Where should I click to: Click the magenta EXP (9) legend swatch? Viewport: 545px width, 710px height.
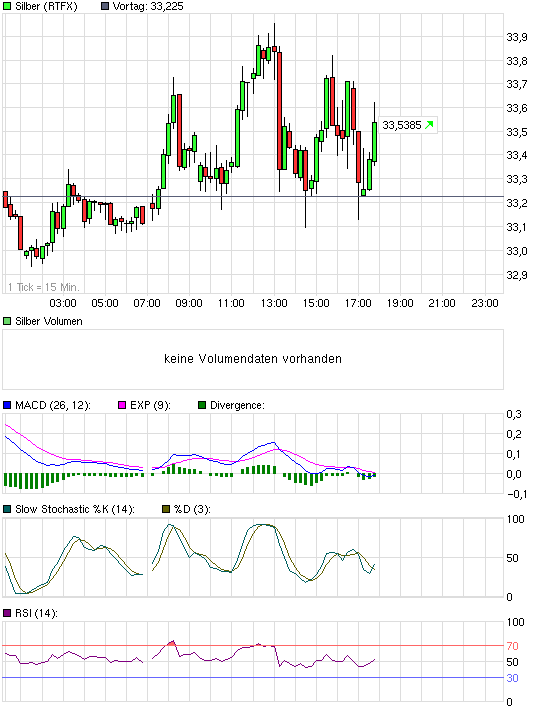[122, 405]
